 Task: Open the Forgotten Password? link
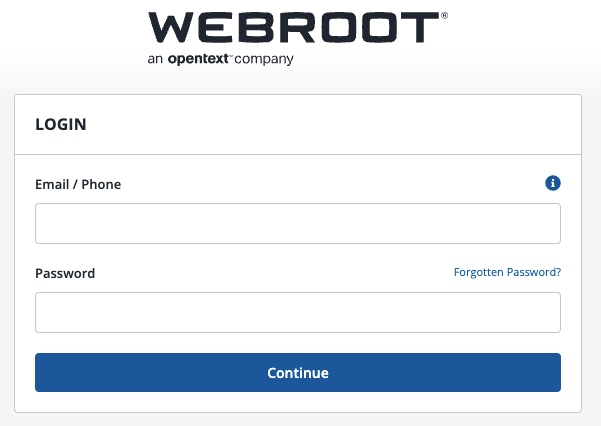coord(507,272)
